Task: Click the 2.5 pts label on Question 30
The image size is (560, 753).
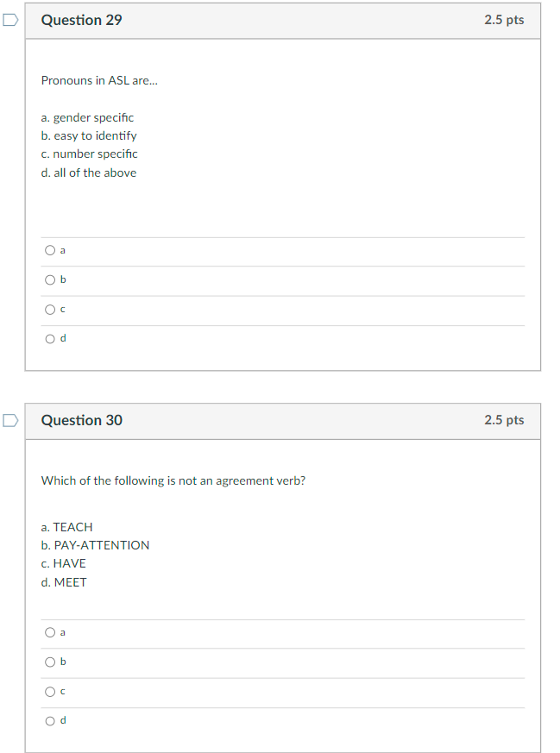Action: pos(504,420)
